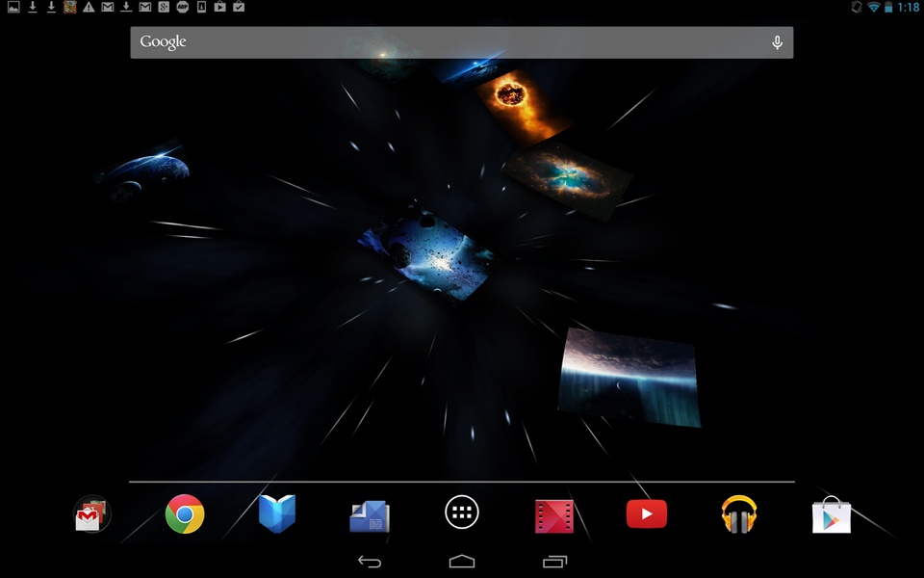Open the YouTube app
The image size is (924, 578).
pyautogui.click(x=647, y=513)
